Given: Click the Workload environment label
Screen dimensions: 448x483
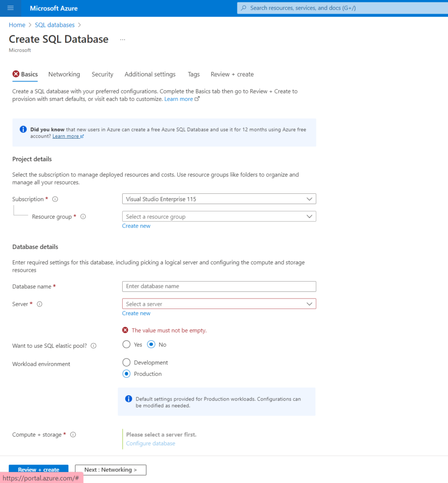Looking at the screenshot, I should [41, 364].
